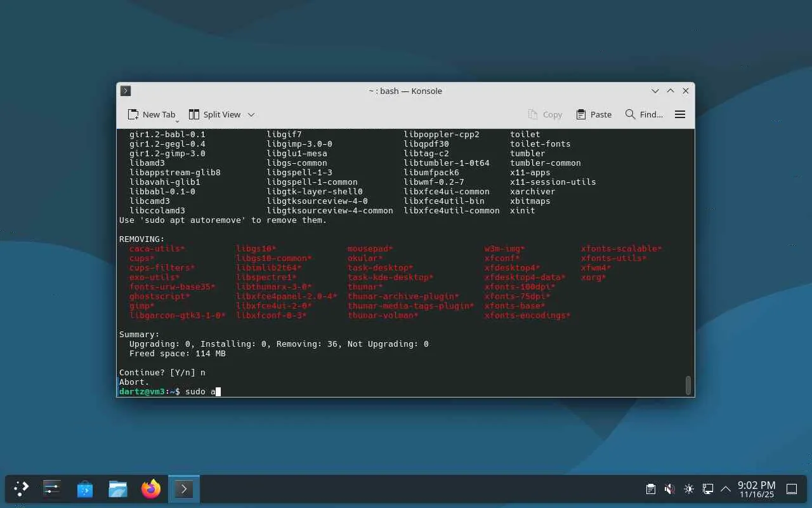Click the 'Continue? [Y/n] n' line
The width and height of the screenshot is (812, 508).
[162, 373]
